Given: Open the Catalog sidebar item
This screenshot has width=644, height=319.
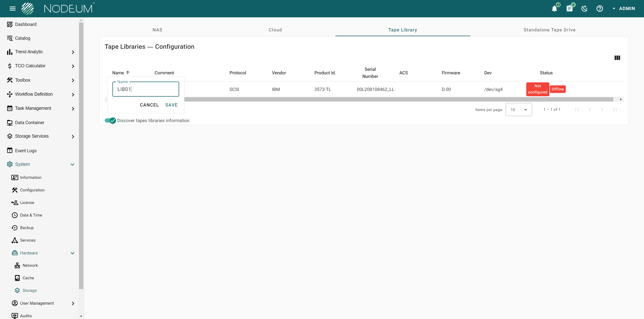Looking at the screenshot, I should (23, 38).
